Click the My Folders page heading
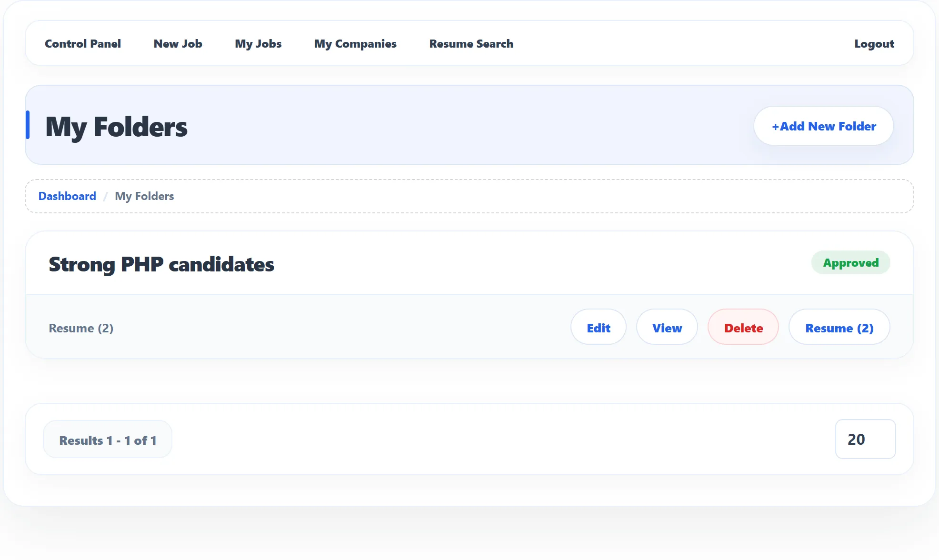The image size is (939, 560). (116, 127)
